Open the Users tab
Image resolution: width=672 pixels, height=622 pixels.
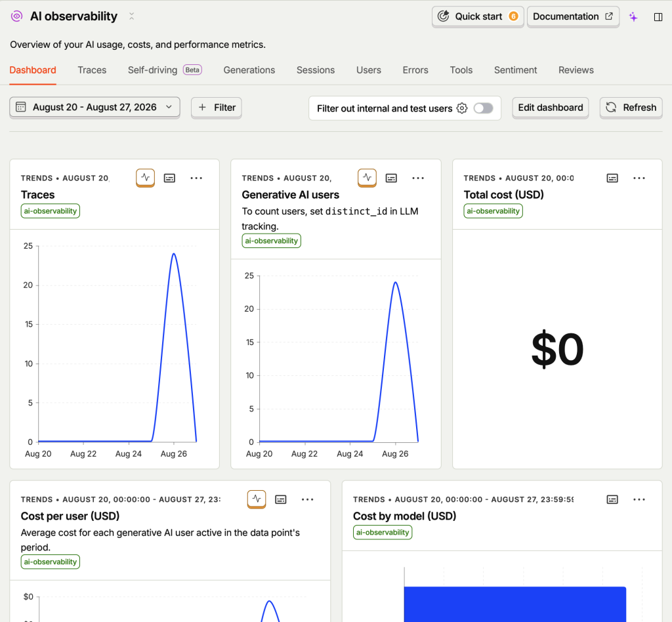369,70
